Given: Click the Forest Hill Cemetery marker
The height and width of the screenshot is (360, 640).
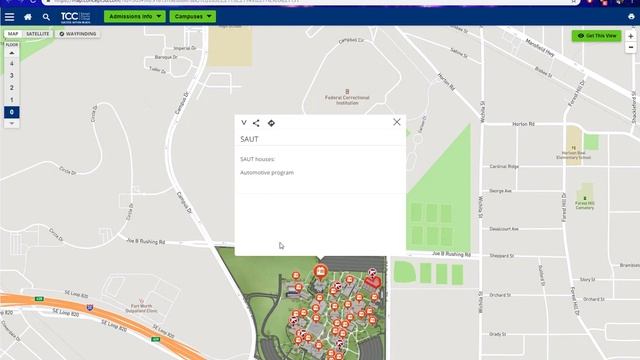Looking at the screenshot, I should click(584, 198).
